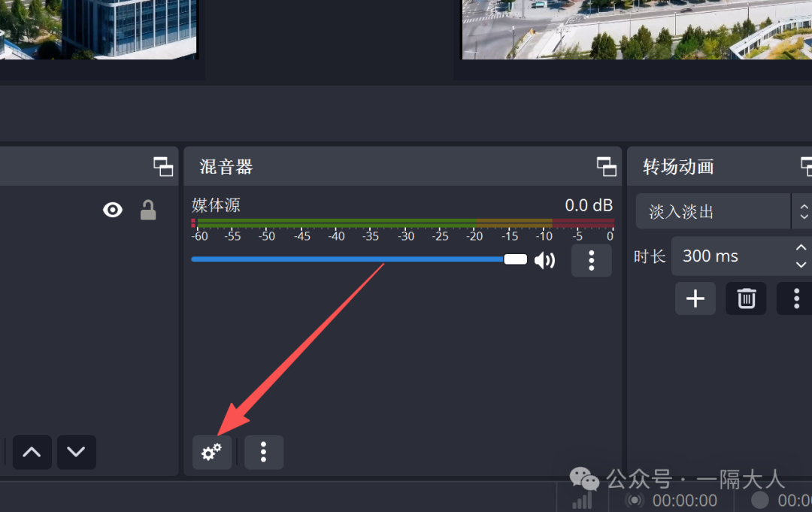This screenshot has width=812, height=512.
Task: Decrease 时长 duration with down arrow
Action: 801,265
